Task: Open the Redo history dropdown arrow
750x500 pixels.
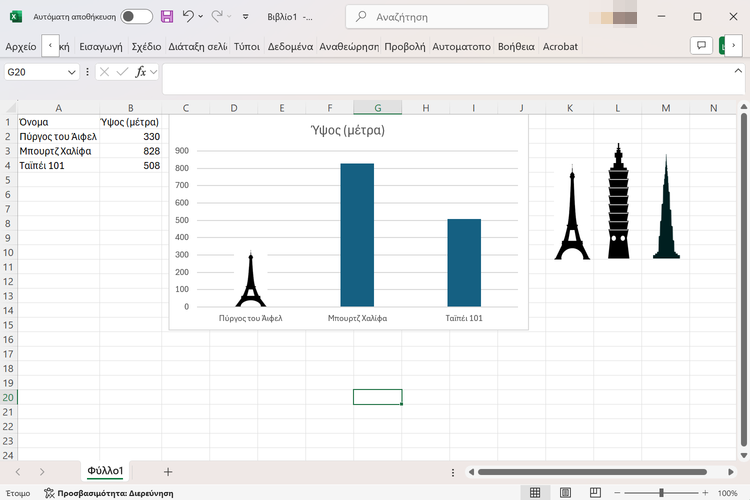Action: point(229,17)
